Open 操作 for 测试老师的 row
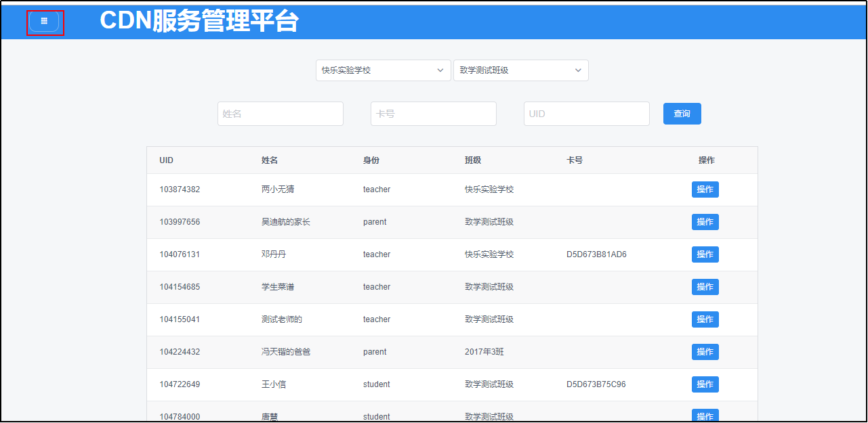 (x=705, y=319)
